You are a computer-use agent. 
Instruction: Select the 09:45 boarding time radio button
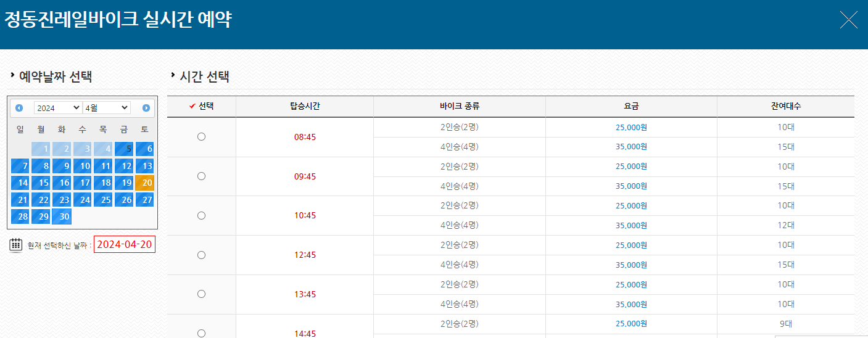tap(201, 176)
